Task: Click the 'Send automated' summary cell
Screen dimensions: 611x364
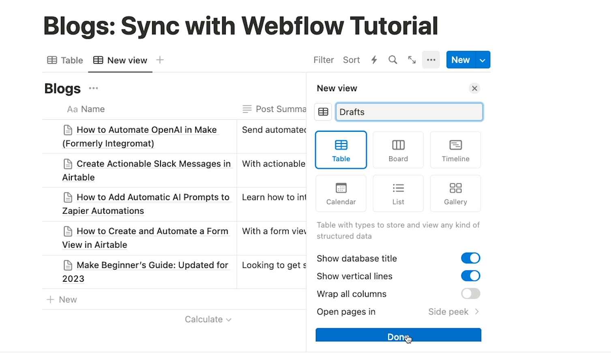Action: pyautogui.click(x=272, y=137)
